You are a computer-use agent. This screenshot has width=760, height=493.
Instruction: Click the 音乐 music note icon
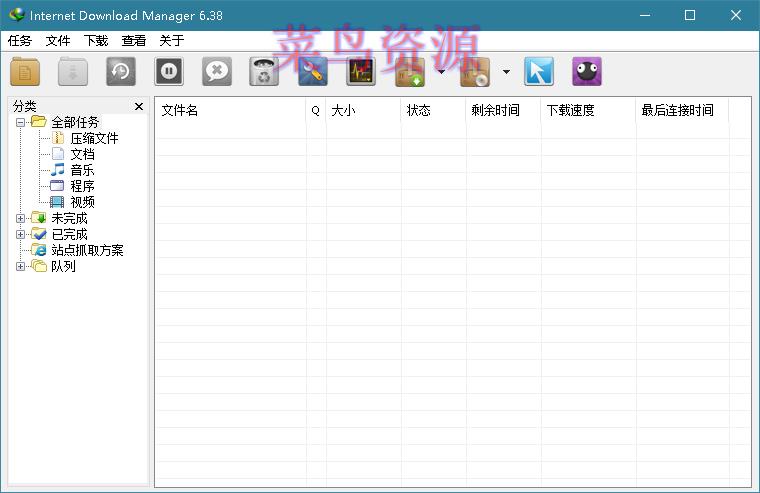(x=58, y=170)
